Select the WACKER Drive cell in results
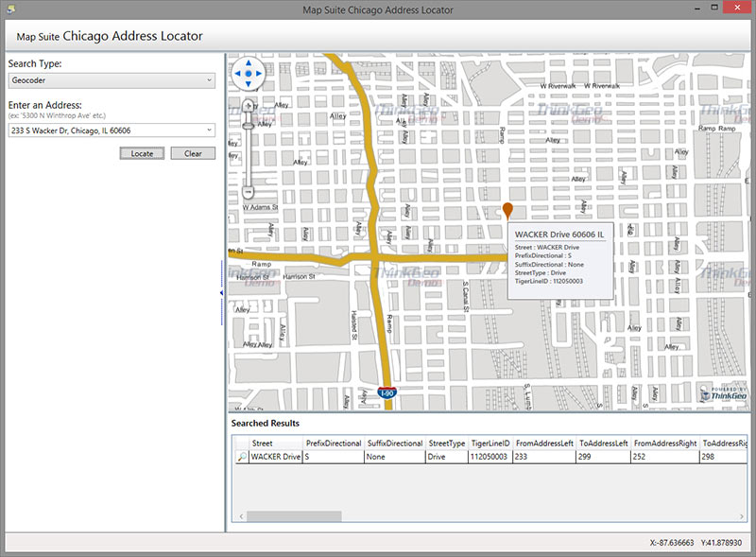Image resolution: width=756 pixels, height=557 pixels. coord(276,457)
